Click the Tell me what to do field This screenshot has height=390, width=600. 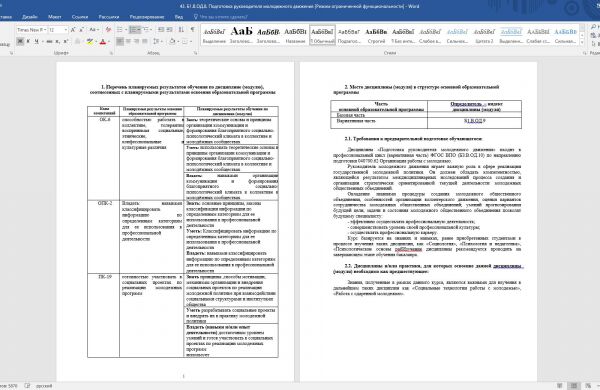point(223,17)
